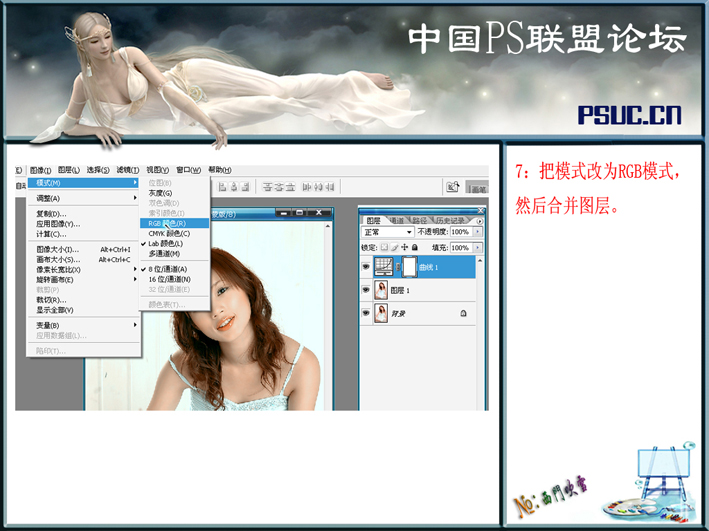Viewport: 709px width, 531px height.
Task: Click the distribute left edges icon
Action: pos(307,187)
